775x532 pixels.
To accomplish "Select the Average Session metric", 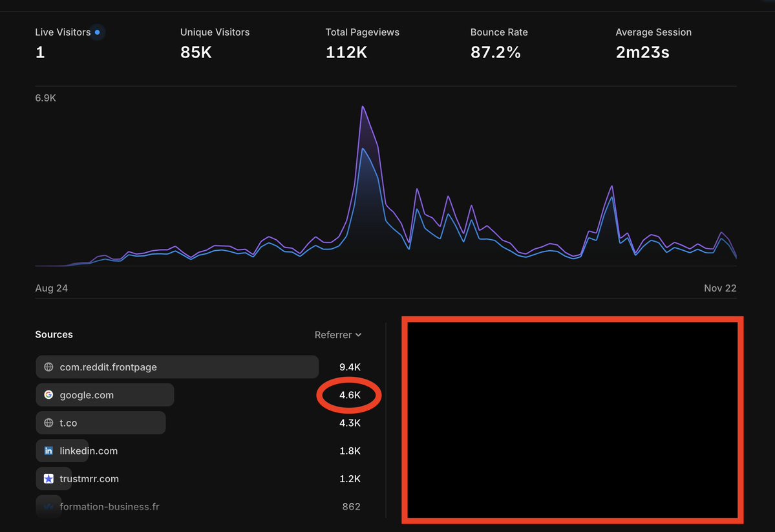I will point(653,43).
